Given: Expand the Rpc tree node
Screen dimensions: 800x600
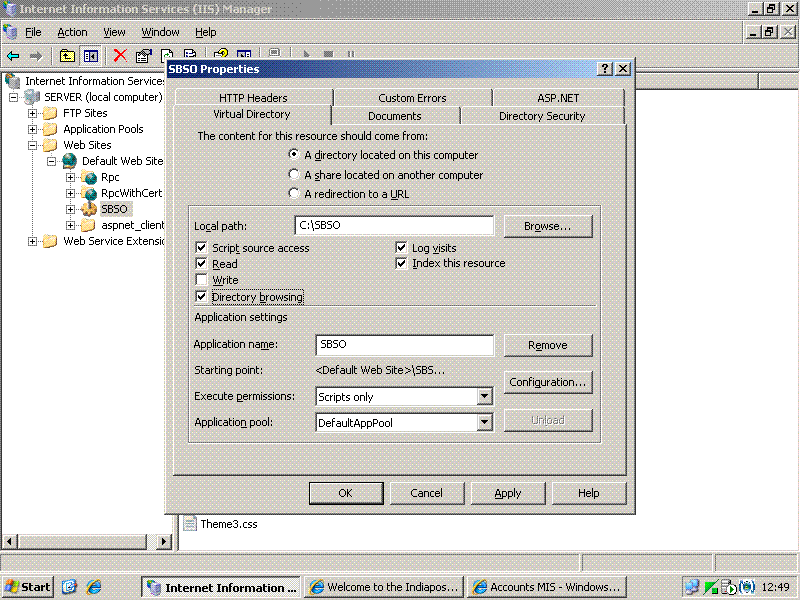Looking at the screenshot, I should tap(70, 178).
